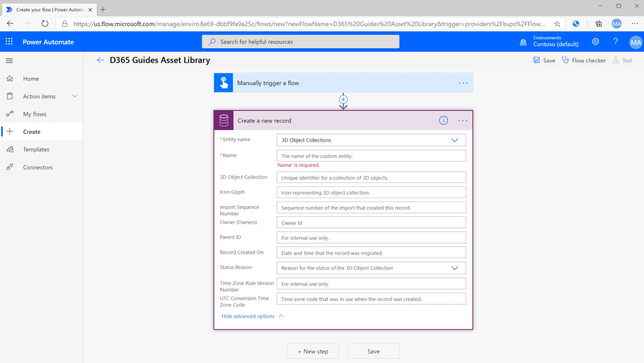Click the Create a new record info icon
The height and width of the screenshot is (363, 644).
click(443, 121)
